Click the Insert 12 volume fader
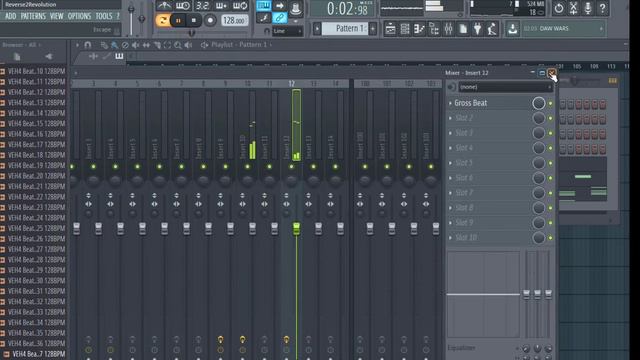The image size is (640, 360). click(296, 229)
